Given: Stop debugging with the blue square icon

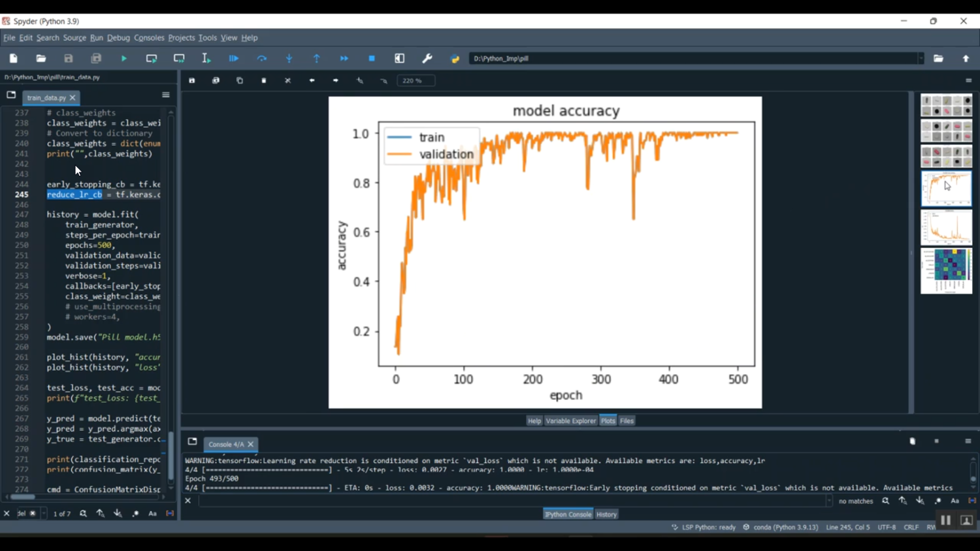Looking at the screenshot, I should tap(372, 59).
